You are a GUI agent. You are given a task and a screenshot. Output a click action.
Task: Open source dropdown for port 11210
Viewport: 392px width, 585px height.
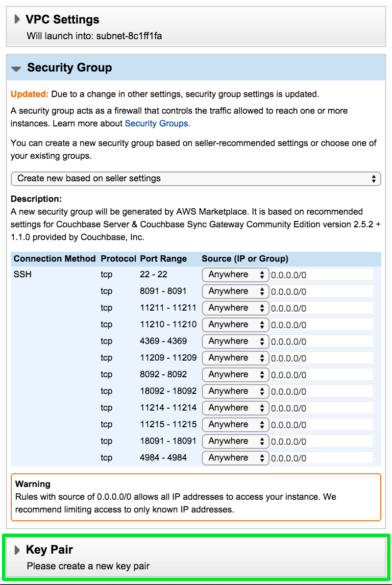pyautogui.click(x=235, y=324)
